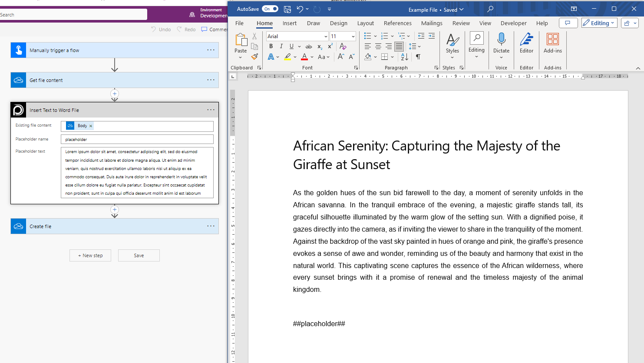This screenshot has height=363, width=644.
Task: Click the New step button
Action: (x=90, y=255)
